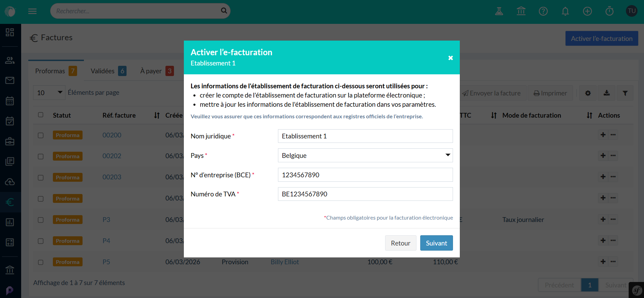This screenshot has width=644, height=298.
Task: Click the Numéro de TVA input field
Action: pyautogui.click(x=365, y=194)
